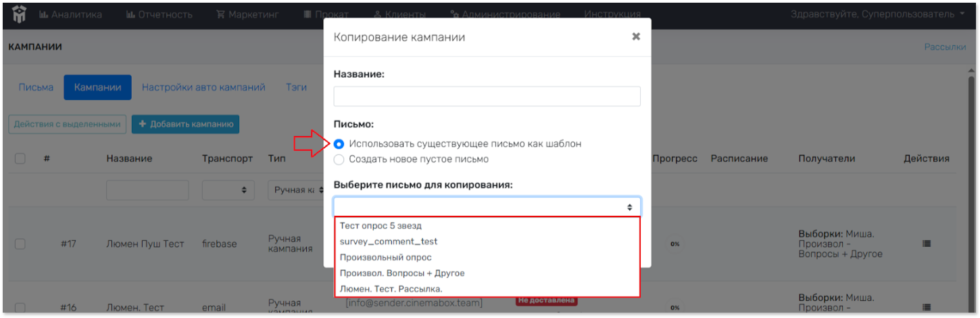Switch to the Письма tab
The width and height of the screenshot is (980, 318).
point(36,87)
